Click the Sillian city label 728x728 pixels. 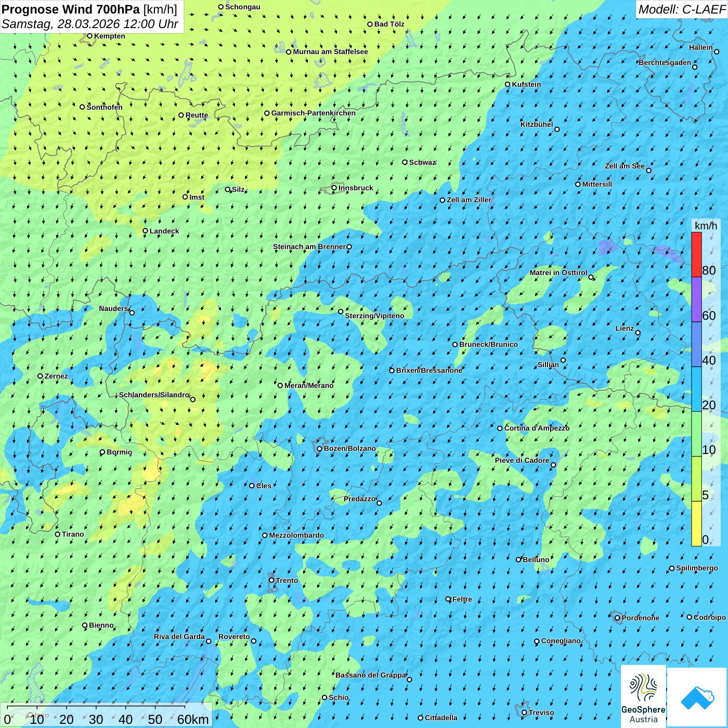(548, 365)
